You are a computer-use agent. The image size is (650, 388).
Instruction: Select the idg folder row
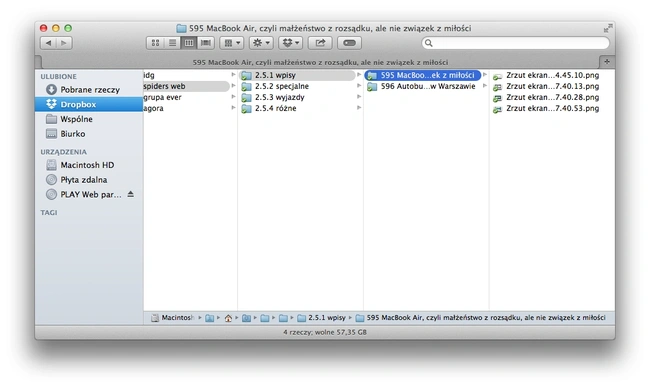190,75
